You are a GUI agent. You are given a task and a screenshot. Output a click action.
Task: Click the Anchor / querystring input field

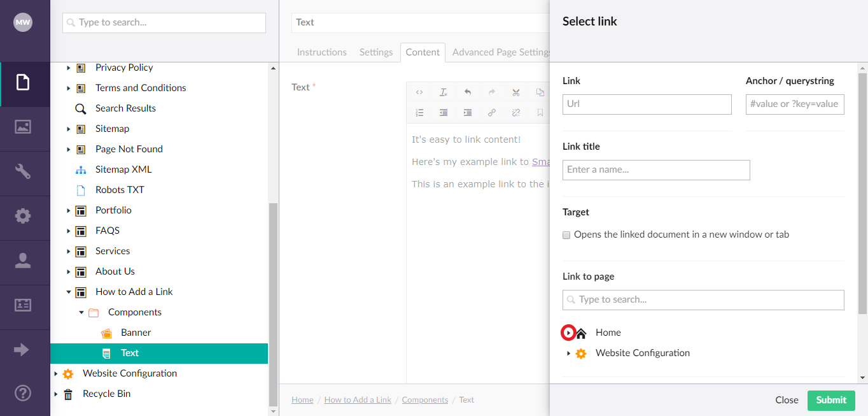[x=795, y=104]
